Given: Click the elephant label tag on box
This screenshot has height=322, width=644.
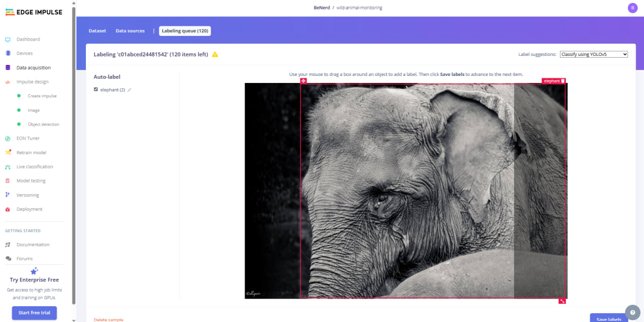Looking at the screenshot, I should pyautogui.click(x=552, y=81).
